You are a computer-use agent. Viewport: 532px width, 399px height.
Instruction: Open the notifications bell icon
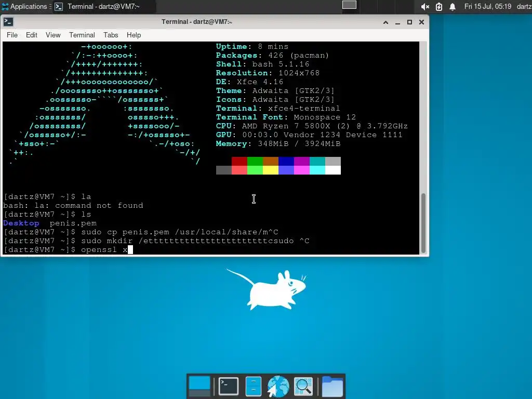pyautogui.click(x=453, y=6)
